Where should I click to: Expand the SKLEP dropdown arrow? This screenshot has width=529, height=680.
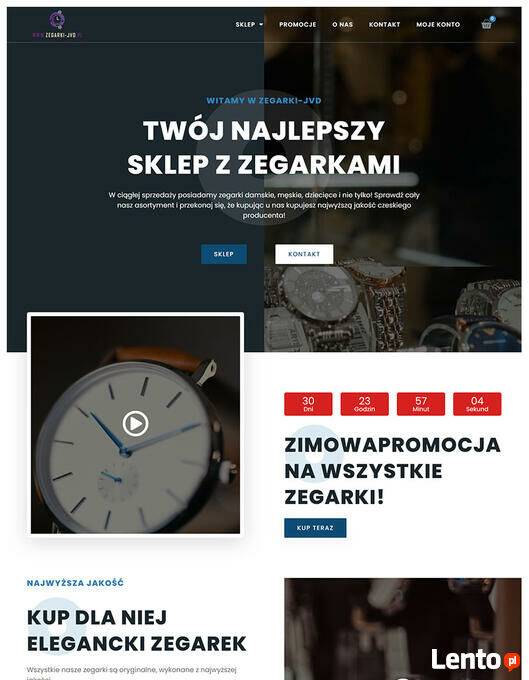(261, 24)
